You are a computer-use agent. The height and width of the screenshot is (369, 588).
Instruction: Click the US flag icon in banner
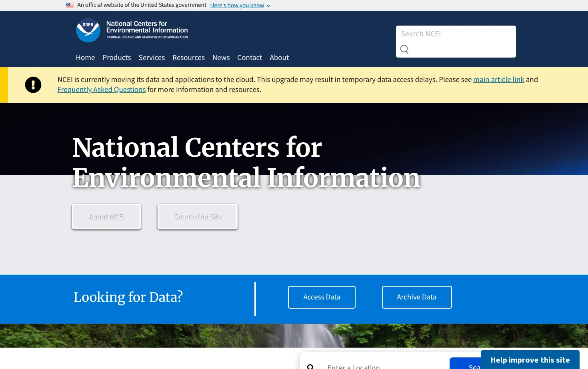click(x=70, y=5)
